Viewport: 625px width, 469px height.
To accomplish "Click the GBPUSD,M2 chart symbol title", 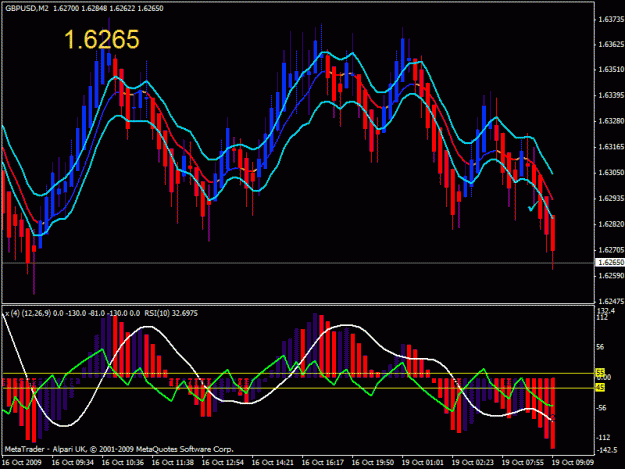I will pos(27,8).
